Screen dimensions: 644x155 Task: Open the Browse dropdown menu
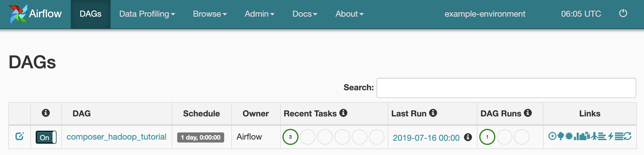coord(210,14)
